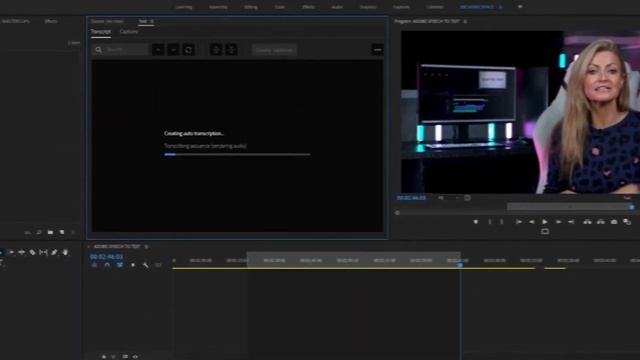Play the sequence in the Program monitor
Image resolution: width=640 pixels, height=360 pixels.
point(544,222)
